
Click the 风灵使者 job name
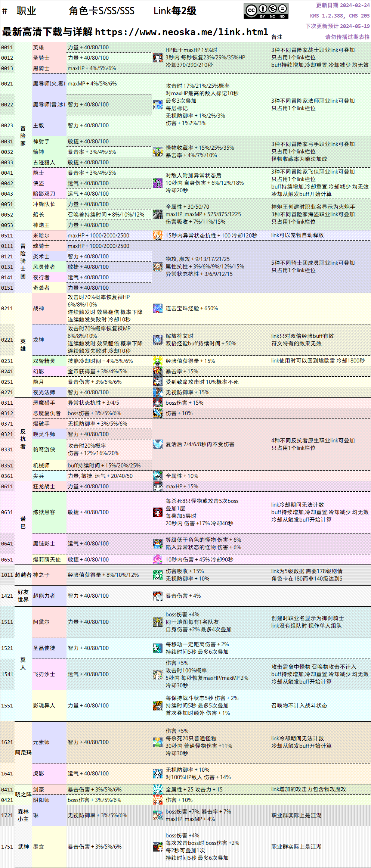pyautogui.click(x=44, y=267)
